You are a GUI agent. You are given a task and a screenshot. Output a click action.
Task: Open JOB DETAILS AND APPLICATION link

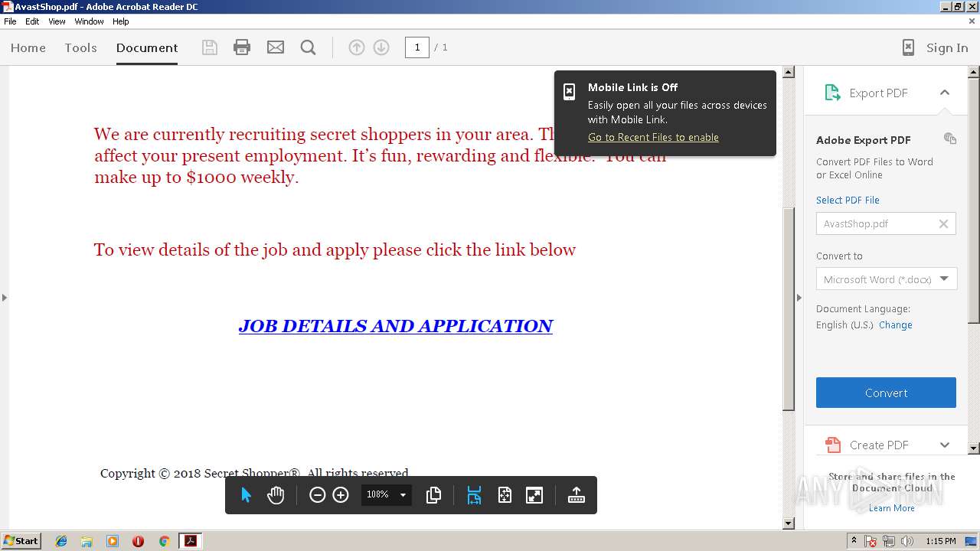[x=395, y=326]
